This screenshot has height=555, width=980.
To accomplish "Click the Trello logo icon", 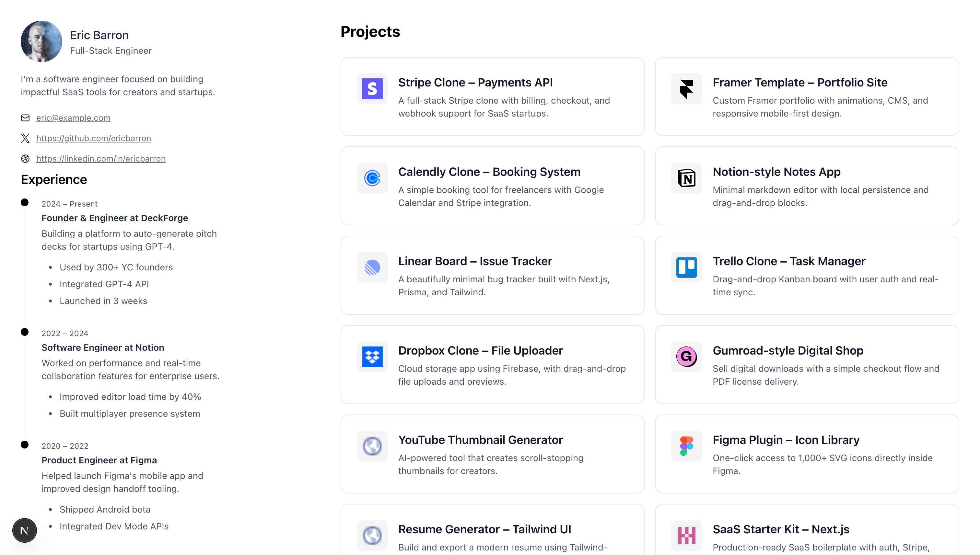I will pyautogui.click(x=686, y=267).
